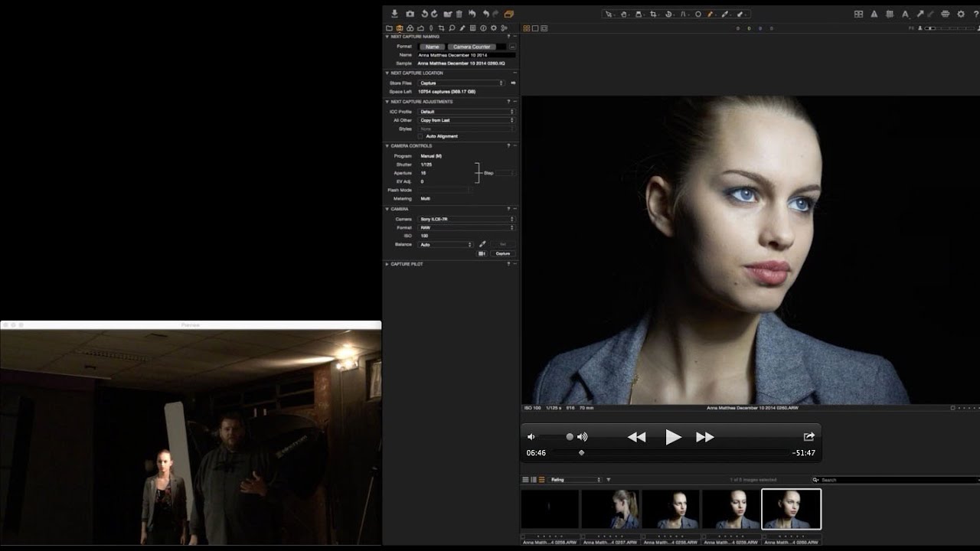
Task: Collapse the Next Capture Naming panel
Action: point(387,37)
